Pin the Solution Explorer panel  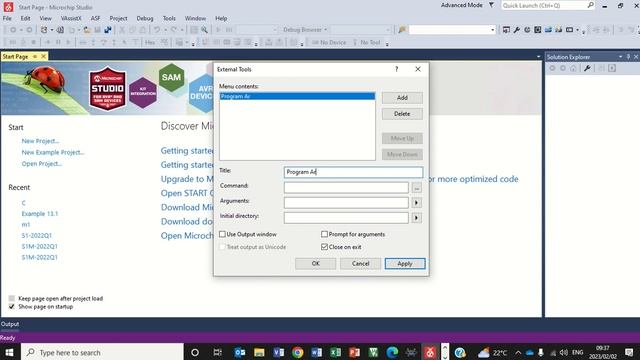tap(628, 57)
